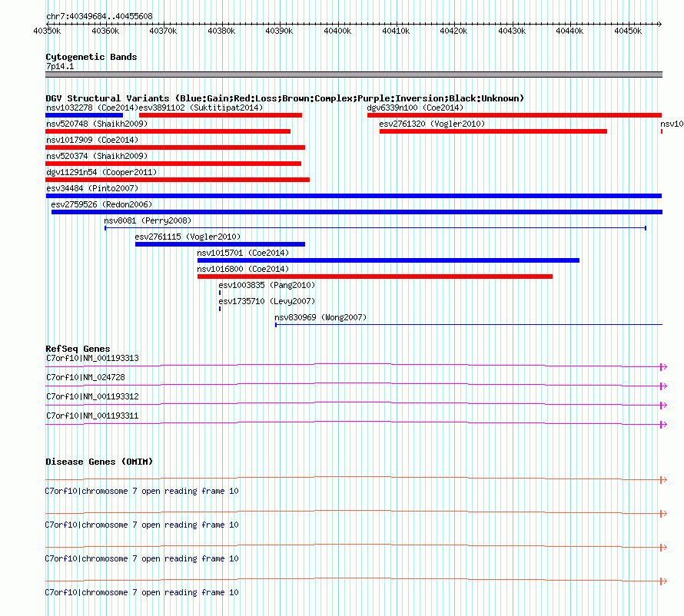This screenshot has width=684, height=616.
Task: Click the 40370k ruler tick label
Action: point(163,31)
